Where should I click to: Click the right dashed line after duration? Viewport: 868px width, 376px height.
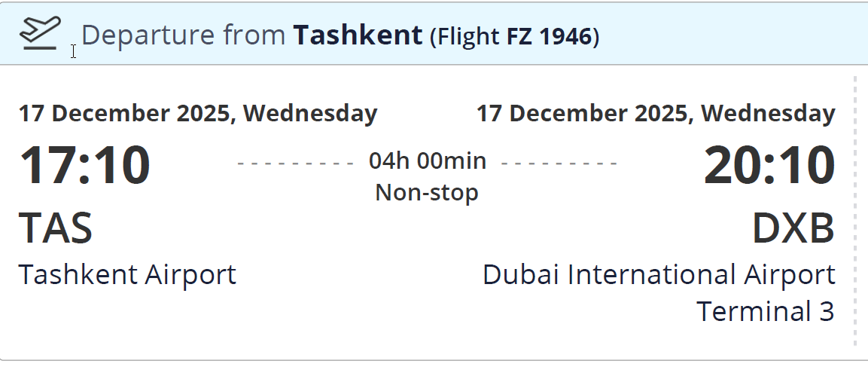[559, 162]
